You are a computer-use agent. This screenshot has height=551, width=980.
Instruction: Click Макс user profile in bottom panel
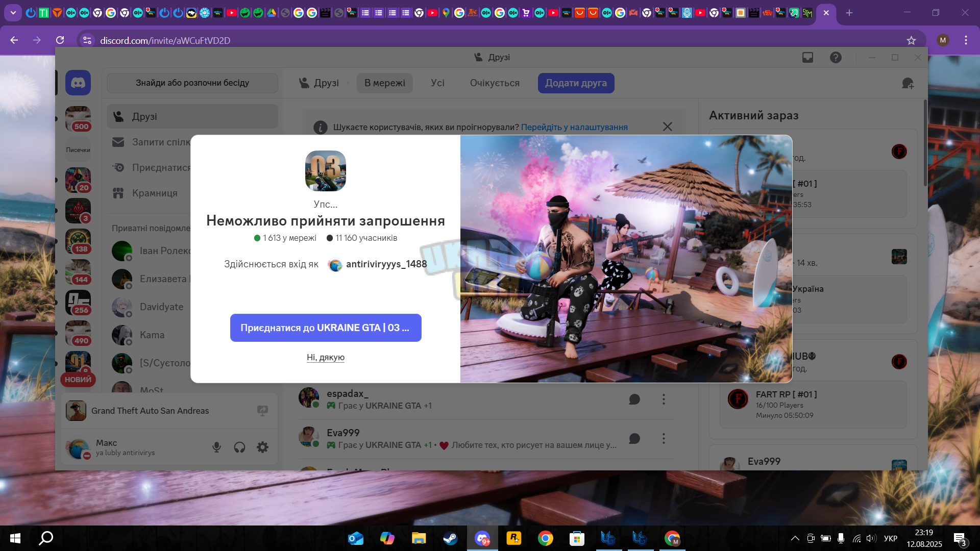pyautogui.click(x=125, y=447)
